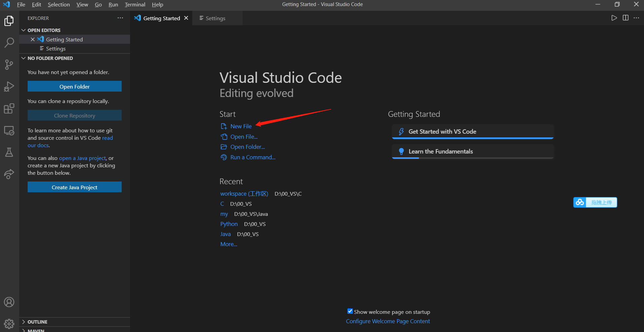Open the Testing beaker icon
644x332 pixels.
[x=9, y=152]
